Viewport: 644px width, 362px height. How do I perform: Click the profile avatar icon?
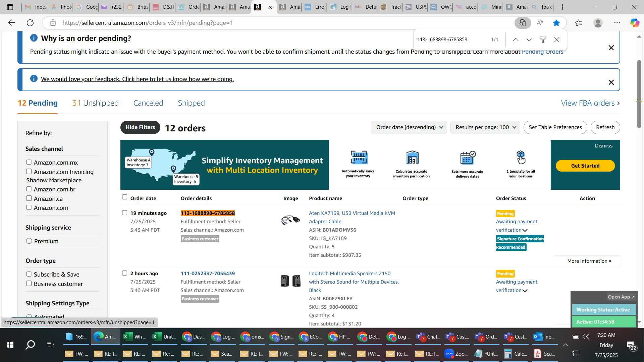(598, 23)
